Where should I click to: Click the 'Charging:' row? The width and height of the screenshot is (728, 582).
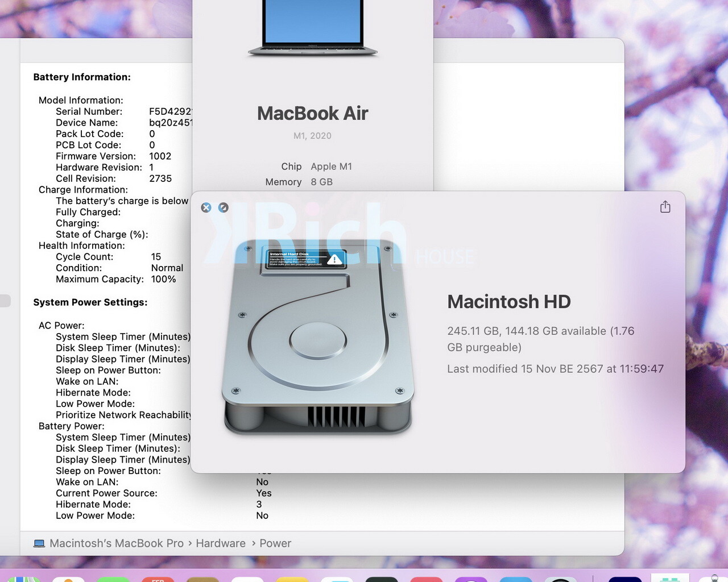(77, 223)
